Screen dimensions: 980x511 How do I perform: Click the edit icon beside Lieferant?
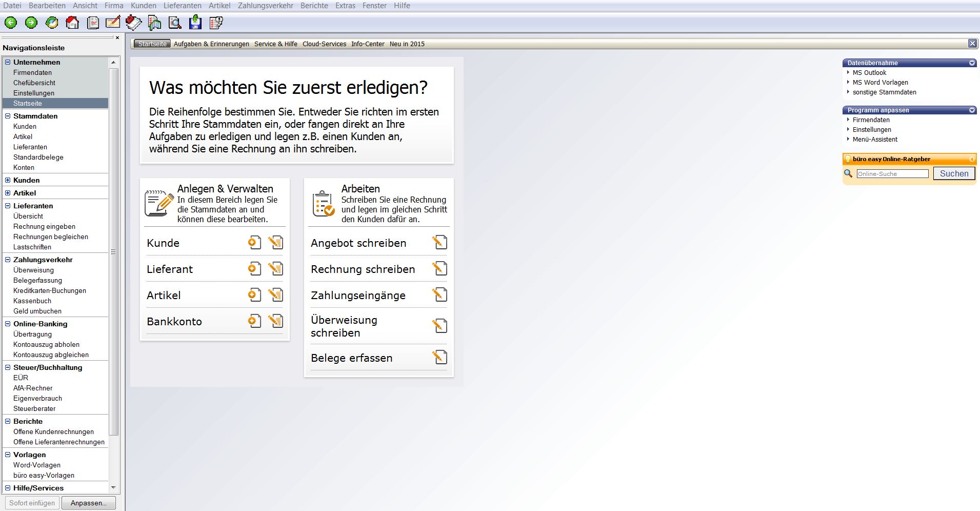pos(276,269)
